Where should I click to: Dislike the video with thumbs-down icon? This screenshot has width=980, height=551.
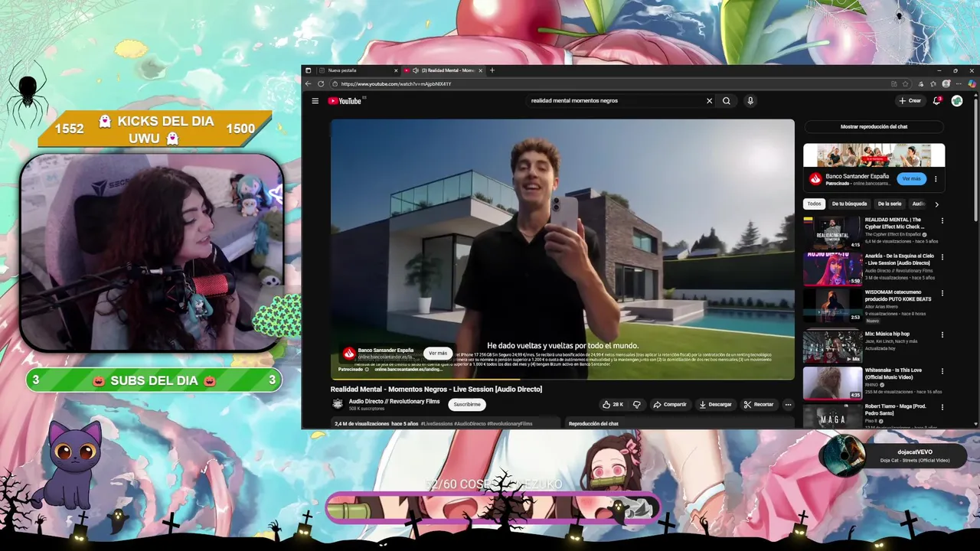pyautogui.click(x=636, y=404)
